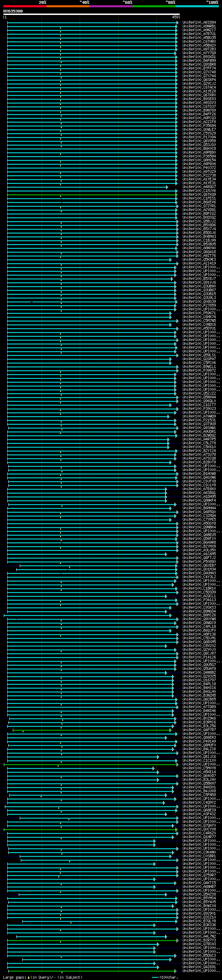Image resolution: width=222 pixels, height=980 pixels.
Task: Click the orange ~40% identity legend segment
Action: point(68,6)
